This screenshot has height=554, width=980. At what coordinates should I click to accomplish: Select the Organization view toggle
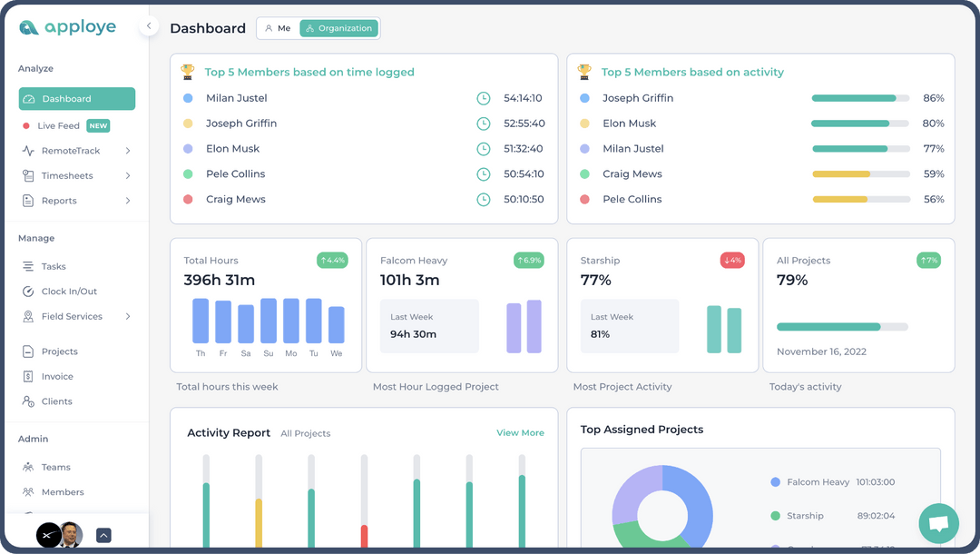tap(338, 28)
